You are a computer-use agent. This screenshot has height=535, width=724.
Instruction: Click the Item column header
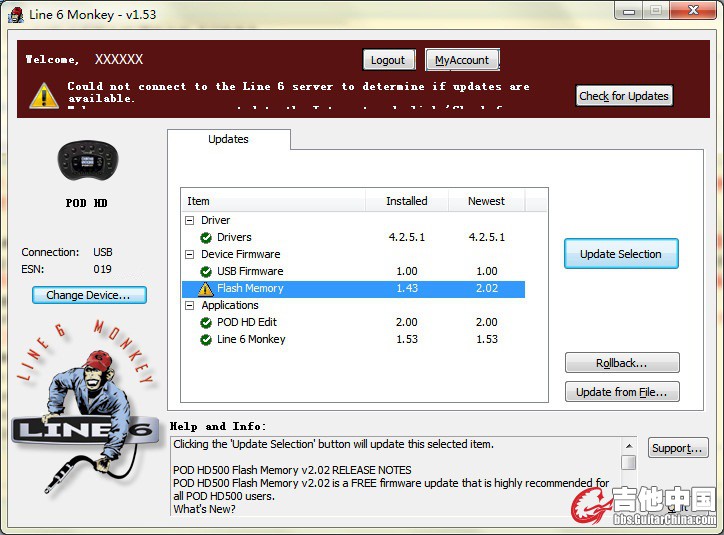click(x=273, y=201)
